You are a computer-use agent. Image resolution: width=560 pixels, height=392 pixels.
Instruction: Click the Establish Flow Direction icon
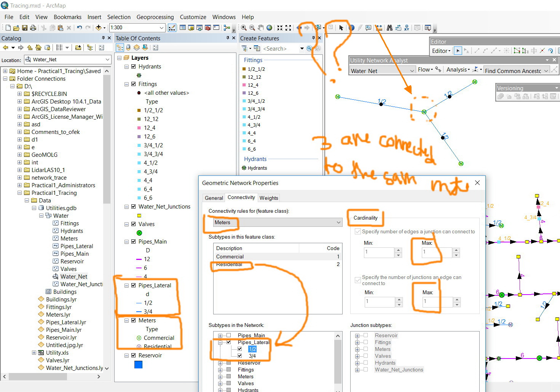(x=438, y=70)
